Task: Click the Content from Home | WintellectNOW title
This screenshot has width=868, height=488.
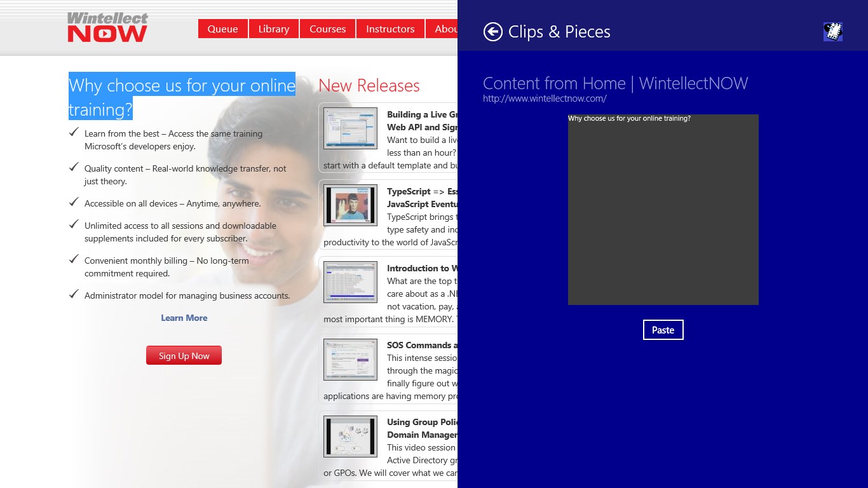Action: 616,83
